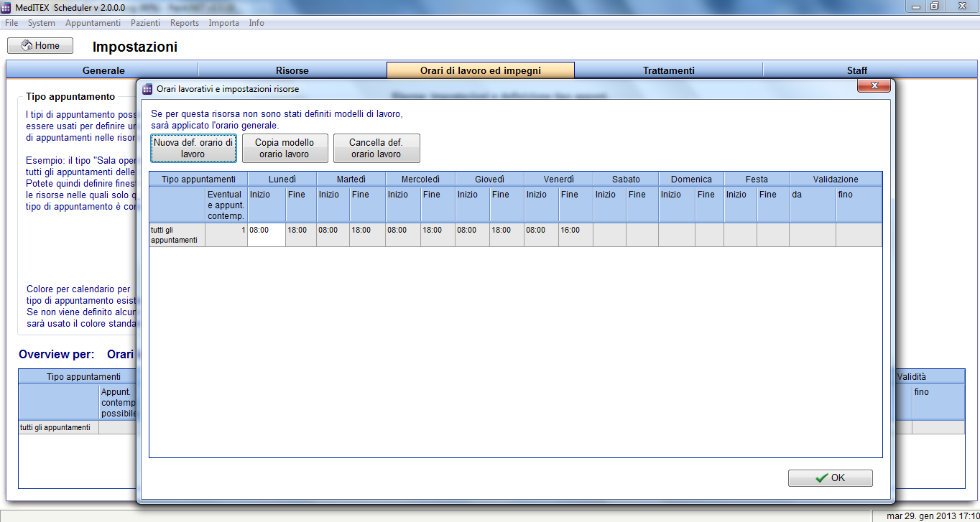Click Tipo appuntamenti header in dialog
This screenshot has width=980, height=522.
point(198,179)
